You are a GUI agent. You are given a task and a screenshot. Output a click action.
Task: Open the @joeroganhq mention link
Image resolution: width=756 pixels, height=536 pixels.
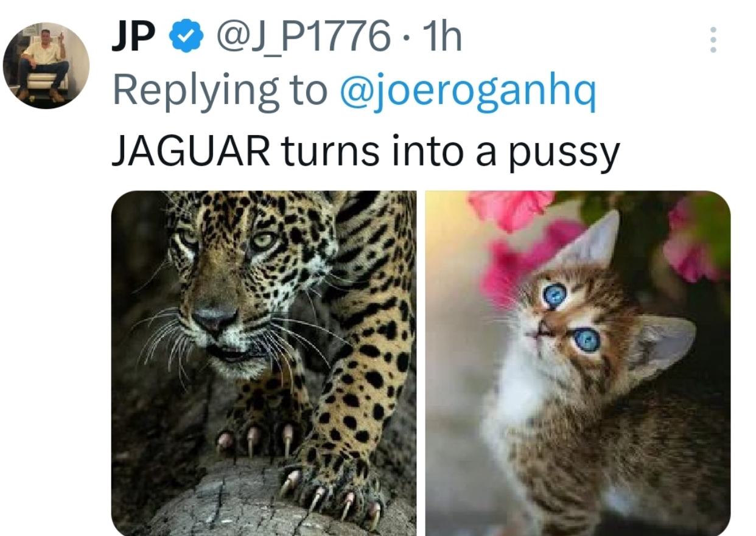pyautogui.click(x=467, y=91)
